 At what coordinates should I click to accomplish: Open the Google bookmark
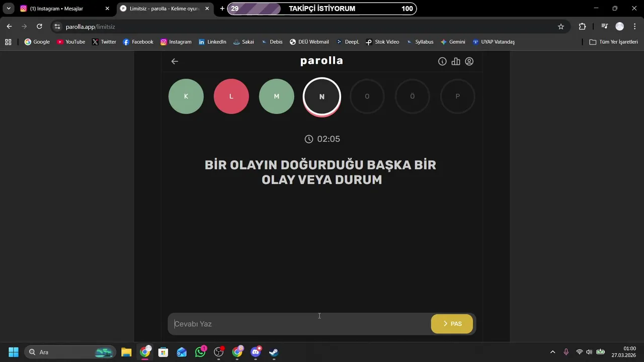click(x=37, y=42)
